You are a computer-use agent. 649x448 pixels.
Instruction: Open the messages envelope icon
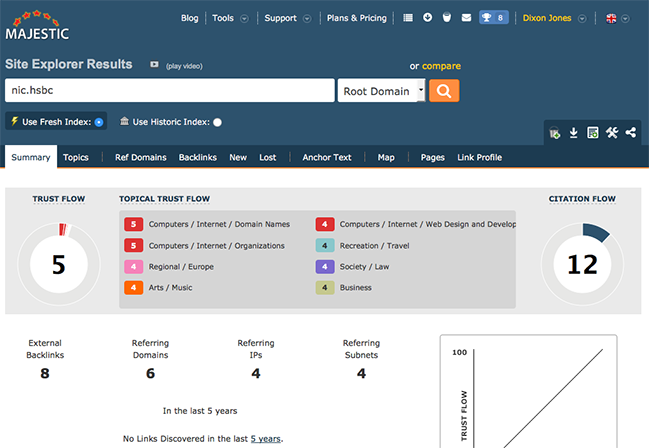[466, 17]
